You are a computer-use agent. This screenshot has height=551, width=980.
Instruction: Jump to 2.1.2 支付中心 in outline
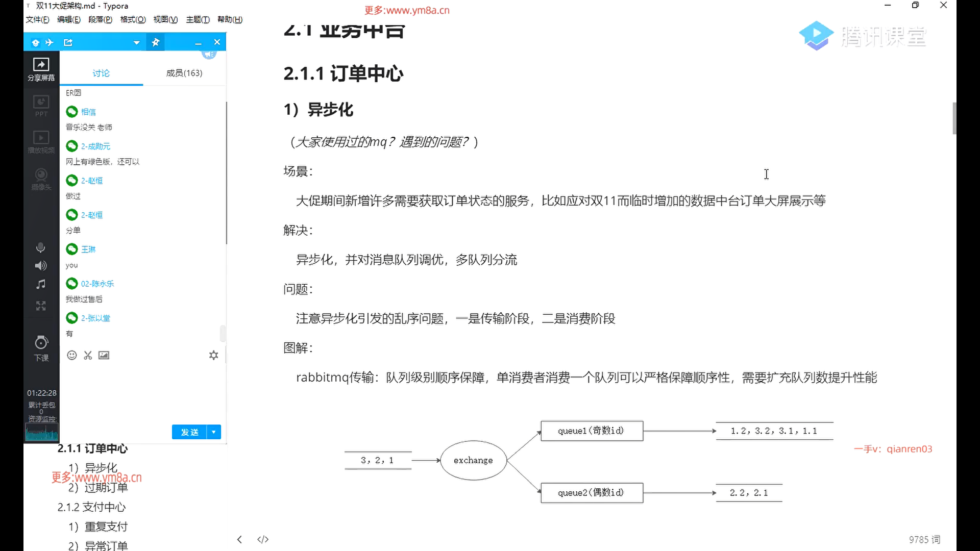coord(91,507)
